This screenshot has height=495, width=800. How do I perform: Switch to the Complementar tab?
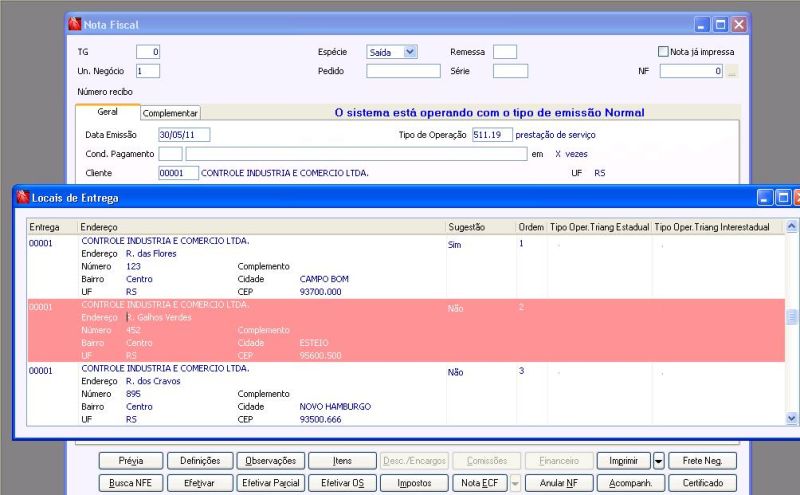click(x=170, y=113)
